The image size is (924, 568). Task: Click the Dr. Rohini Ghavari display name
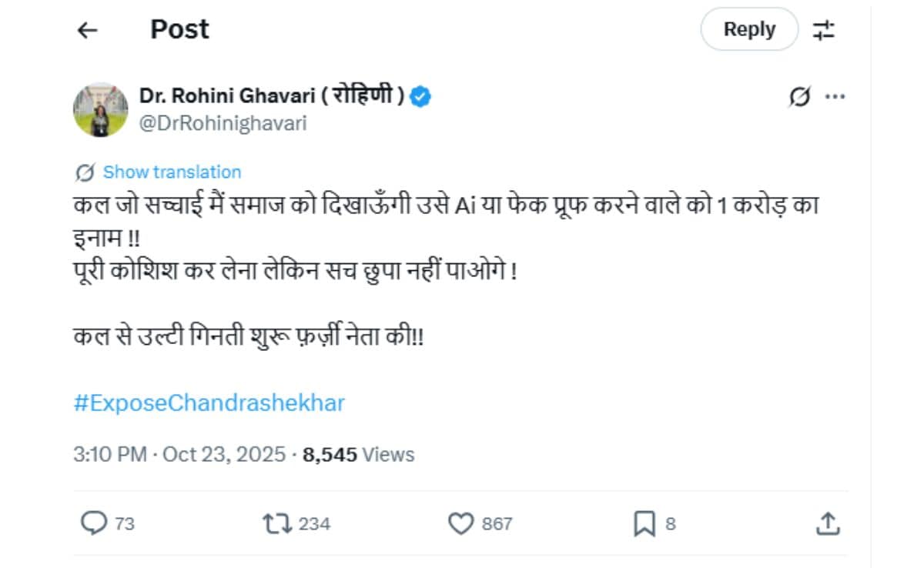coord(271,96)
